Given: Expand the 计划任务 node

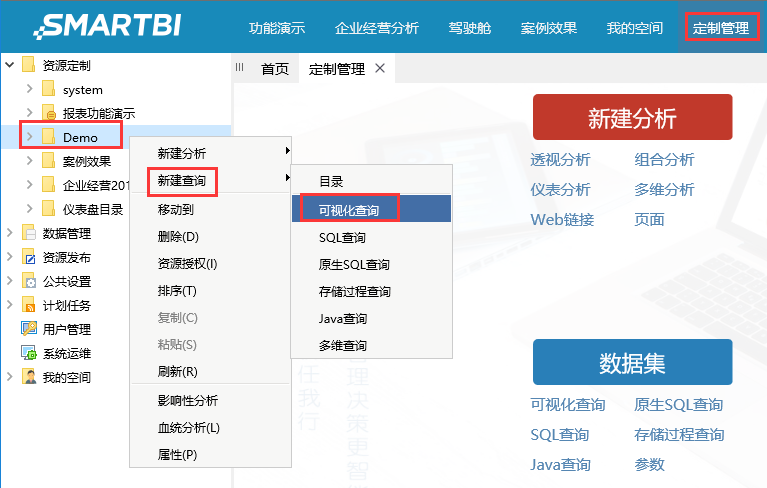Looking at the screenshot, I should (x=10, y=304).
